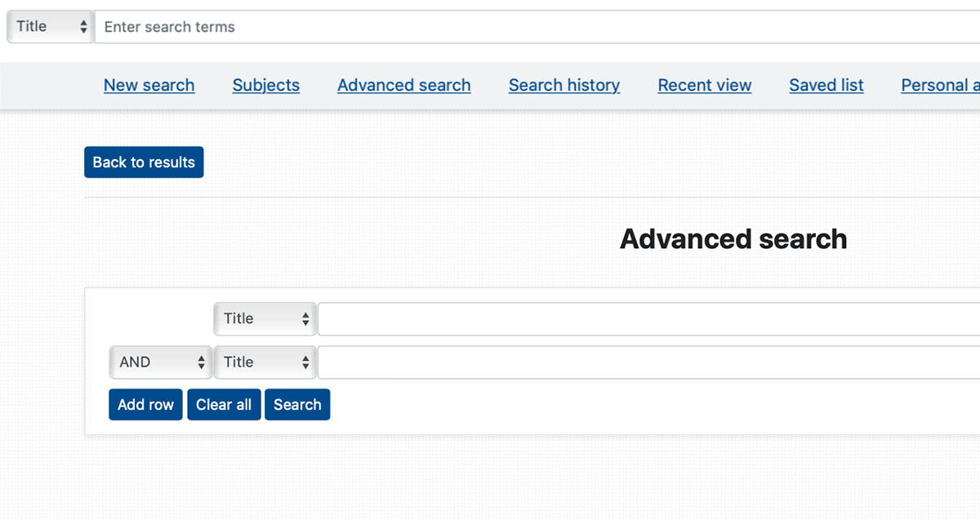Run the query with the Search button
Screen dimensions: 980x520
pyautogui.click(x=297, y=405)
